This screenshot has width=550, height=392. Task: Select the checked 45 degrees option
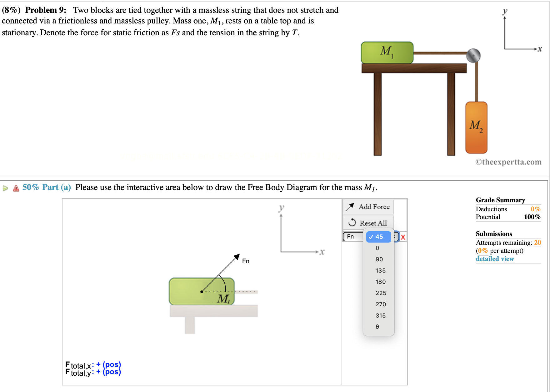378,237
